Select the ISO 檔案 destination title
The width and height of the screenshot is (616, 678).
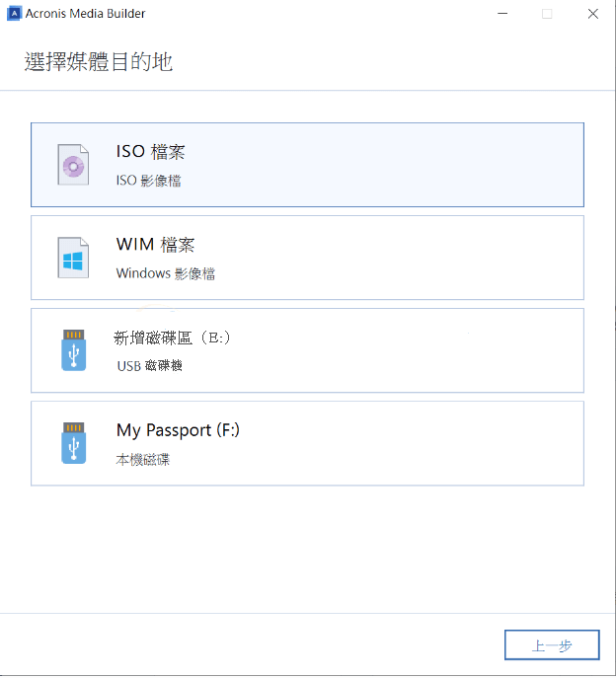click(x=150, y=152)
